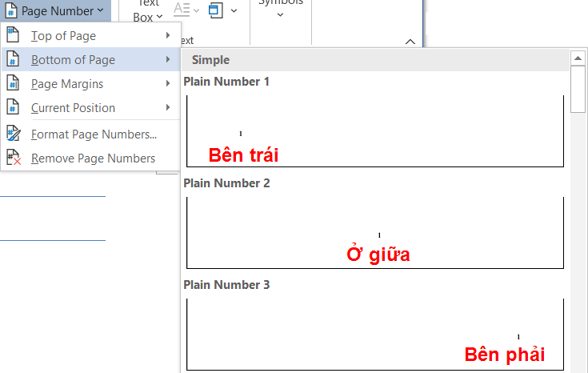Collapse the ribbon with the chevron
Image resolution: width=588 pixels, height=373 pixels.
[x=410, y=42]
